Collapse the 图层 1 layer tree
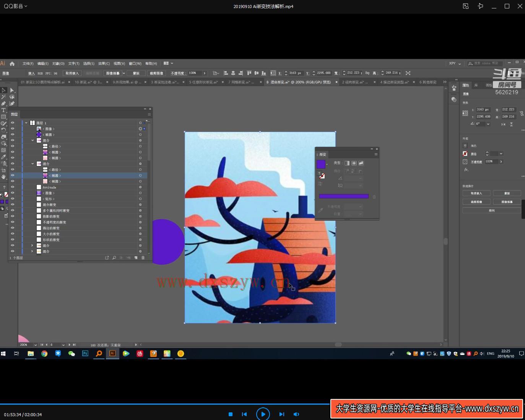This screenshot has width=525, height=420. pos(26,123)
